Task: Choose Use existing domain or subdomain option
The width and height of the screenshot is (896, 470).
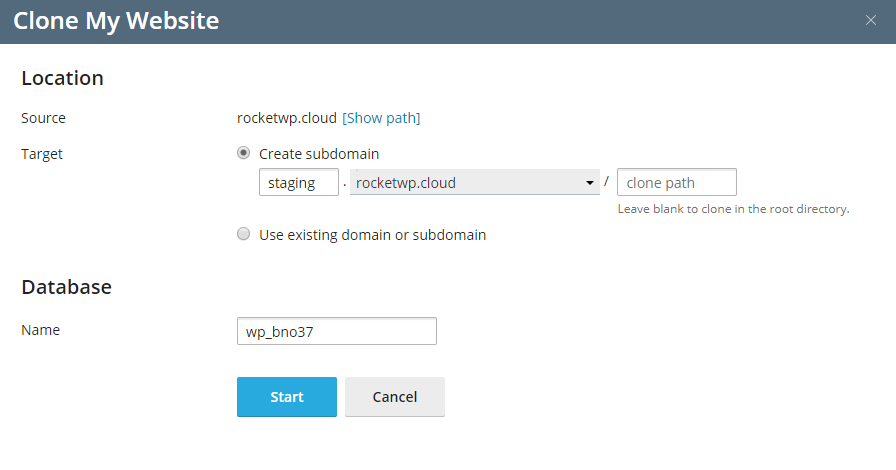Action: click(243, 234)
